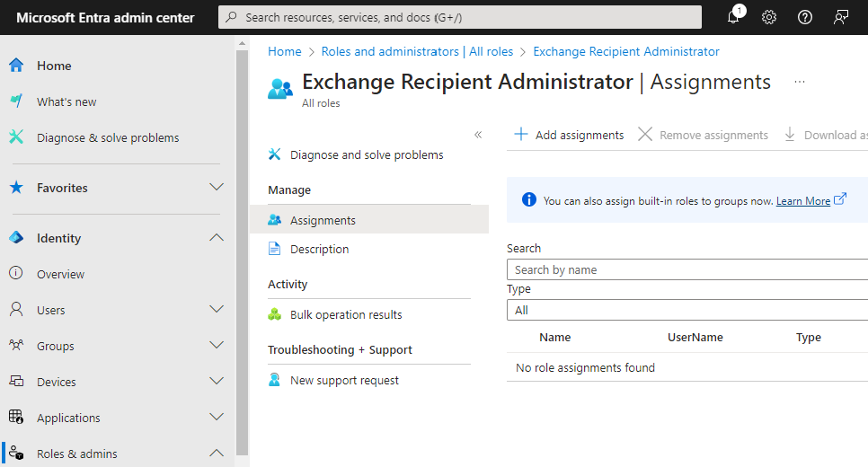Expand the Users menu chevron
Image resolution: width=868 pixels, height=467 pixels.
(x=217, y=309)
